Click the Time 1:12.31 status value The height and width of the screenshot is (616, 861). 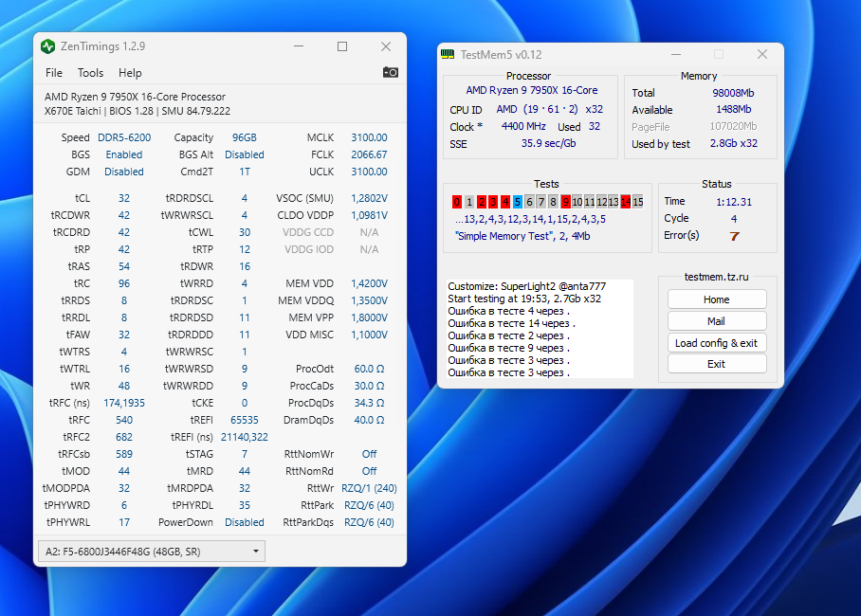[x=734, y=202]
